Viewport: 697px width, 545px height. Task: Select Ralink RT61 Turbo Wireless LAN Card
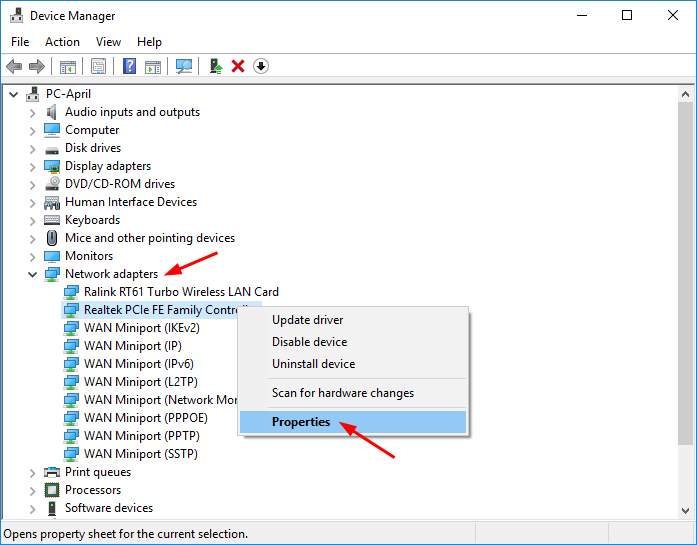click(181, 292)
